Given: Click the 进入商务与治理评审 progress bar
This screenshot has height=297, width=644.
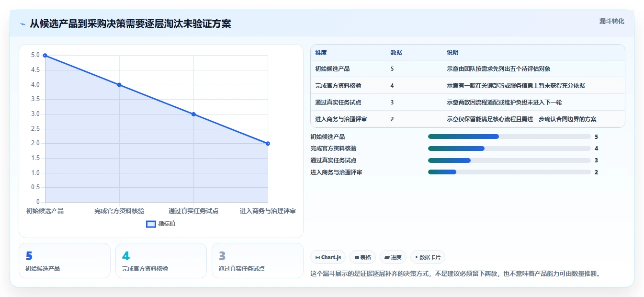Looking at the screenshot, I should click(x=509, y=172).
